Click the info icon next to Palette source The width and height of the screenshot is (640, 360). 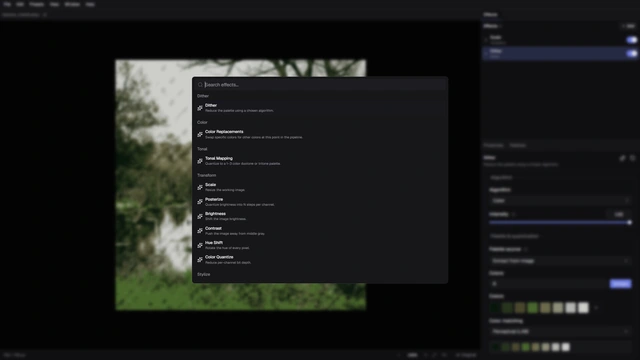click(526, 249)
